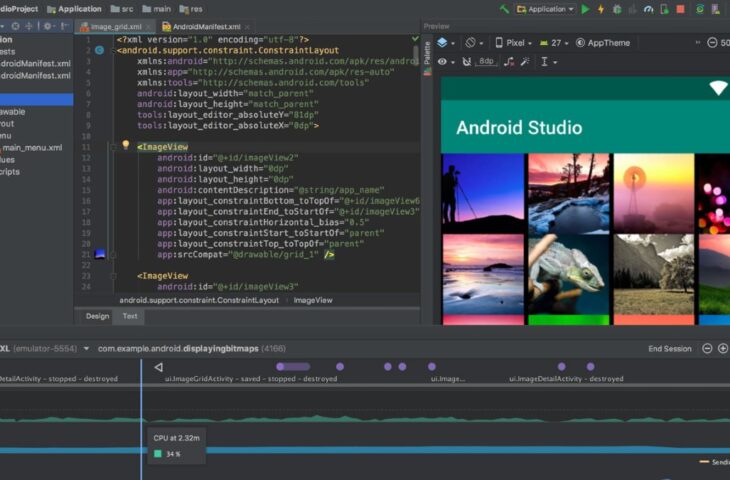Click the back triangle on event timeline
730x480 pixels.
pos(158,367)
